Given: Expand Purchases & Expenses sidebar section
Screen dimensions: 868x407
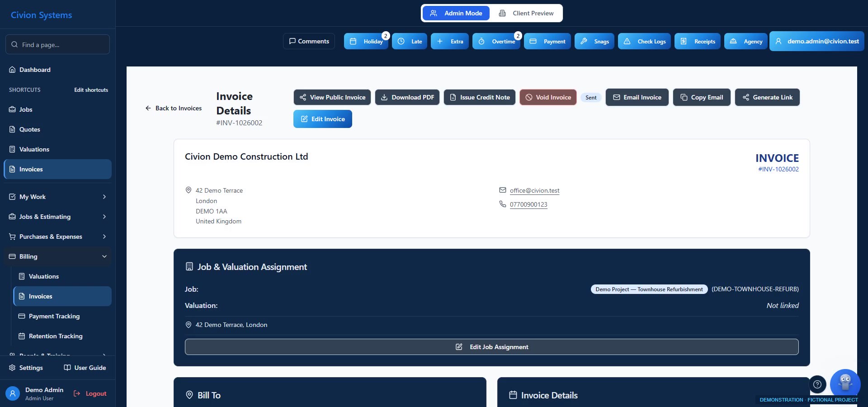Looking at the screenshot, I should (x=57, y=237).
